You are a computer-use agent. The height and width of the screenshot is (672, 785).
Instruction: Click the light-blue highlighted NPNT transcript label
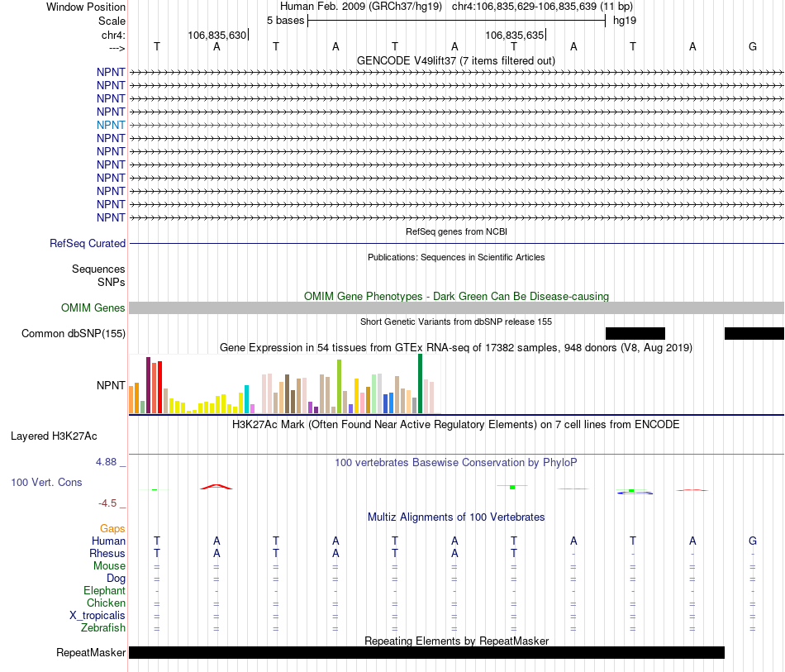tap(111, 125)
